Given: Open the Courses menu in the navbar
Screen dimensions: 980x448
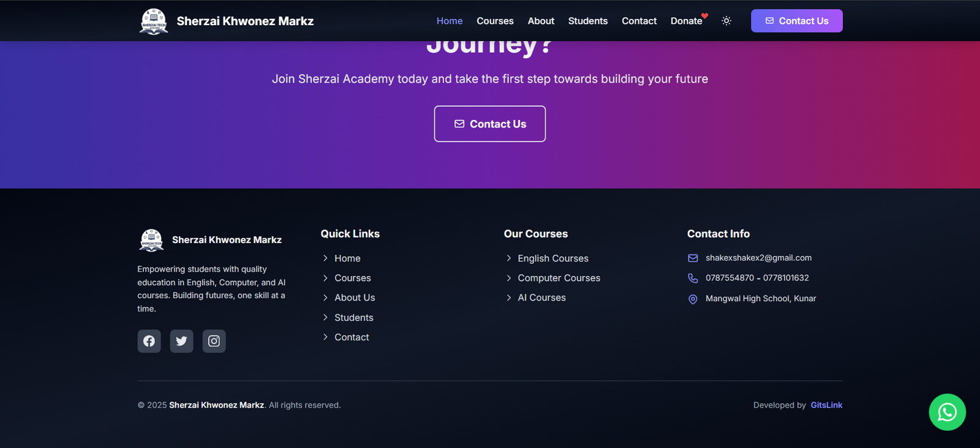Looking at the screenshot, I should [x=495, y=21].
